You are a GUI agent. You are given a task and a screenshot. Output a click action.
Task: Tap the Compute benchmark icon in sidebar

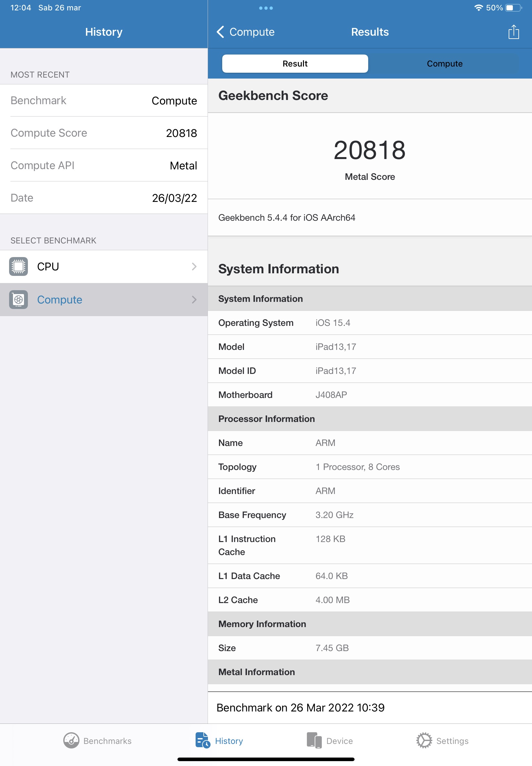pos(18,300)
